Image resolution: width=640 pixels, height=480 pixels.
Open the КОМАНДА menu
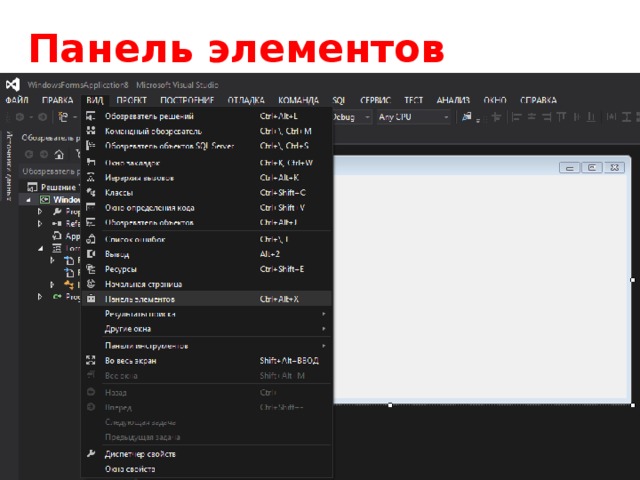pyautogui.click(x=298, y=100)
